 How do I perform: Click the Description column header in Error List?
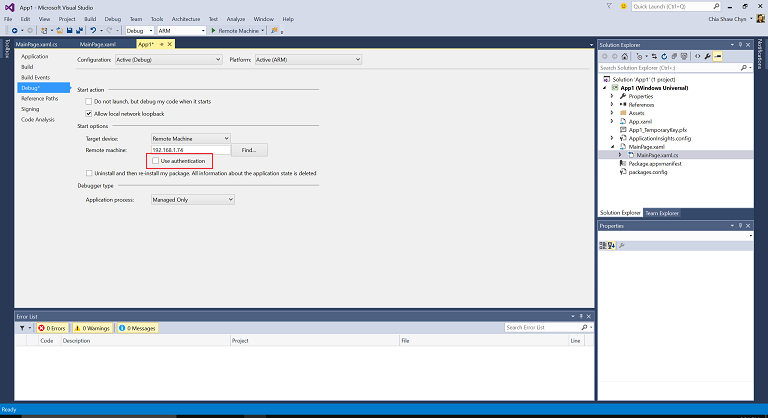pyautogui.click(x=145, y=341)
